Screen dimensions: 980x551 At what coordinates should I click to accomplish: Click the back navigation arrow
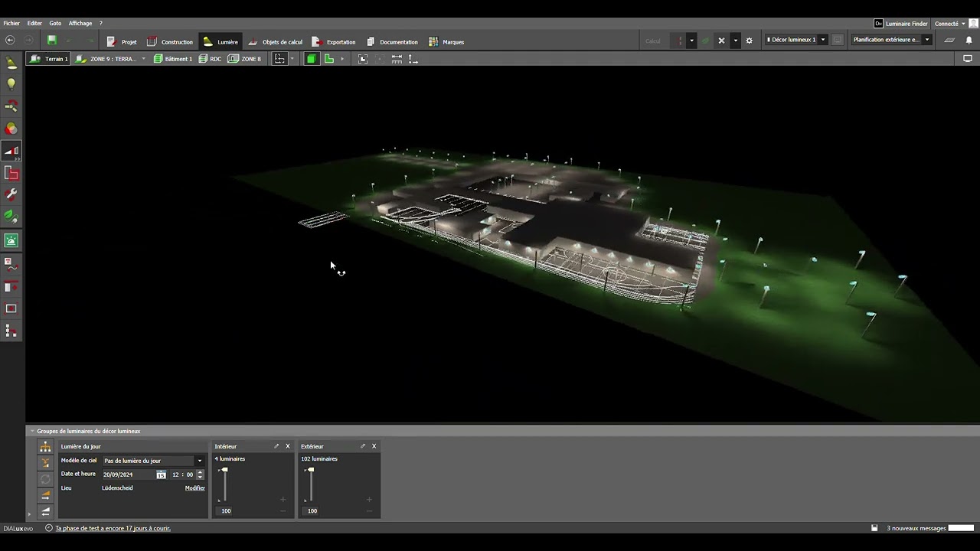click(10, 41)
